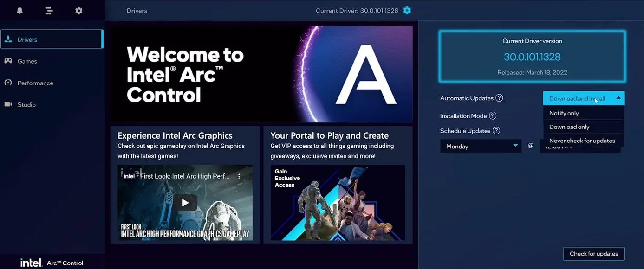The image size is (644, 269).
Task: Click the Studio camera icon
Action: pos(8,104)
